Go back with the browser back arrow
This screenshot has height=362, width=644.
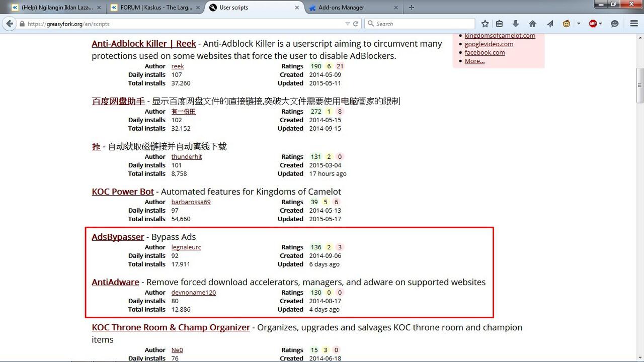[10, 24]
